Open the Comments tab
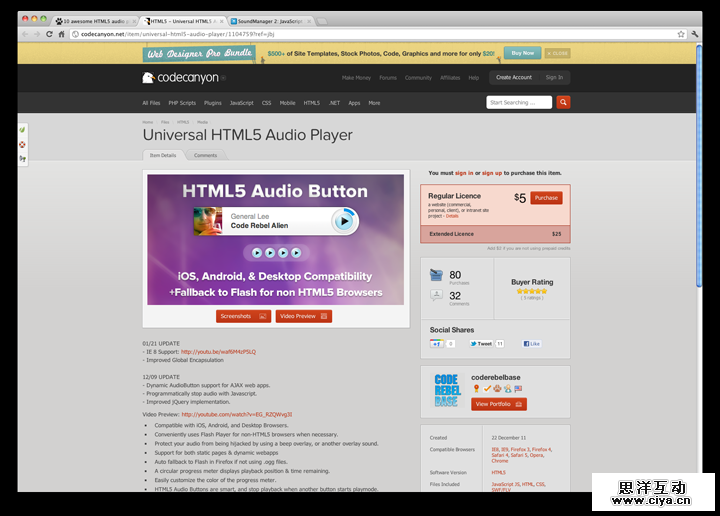Screen dimensions: 720x516 point(205,155)
